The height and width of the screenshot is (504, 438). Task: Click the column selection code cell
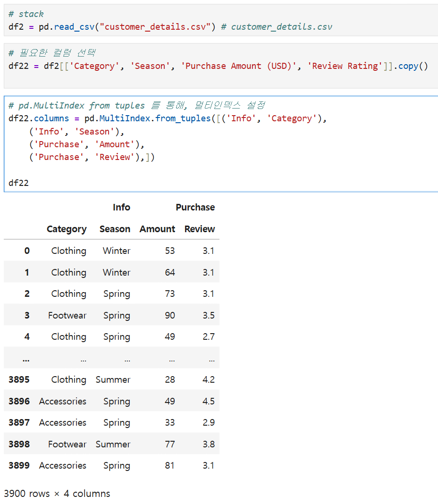click(x=220, y=66)
